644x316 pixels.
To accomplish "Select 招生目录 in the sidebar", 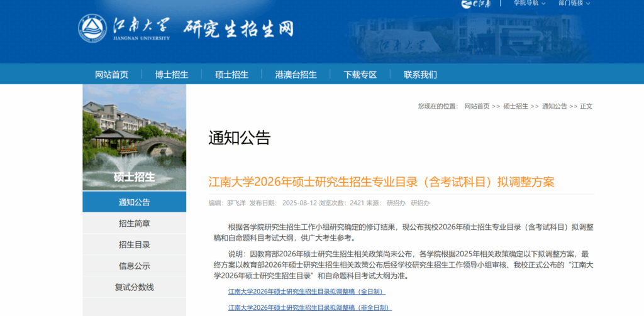I will coord(135,244).
